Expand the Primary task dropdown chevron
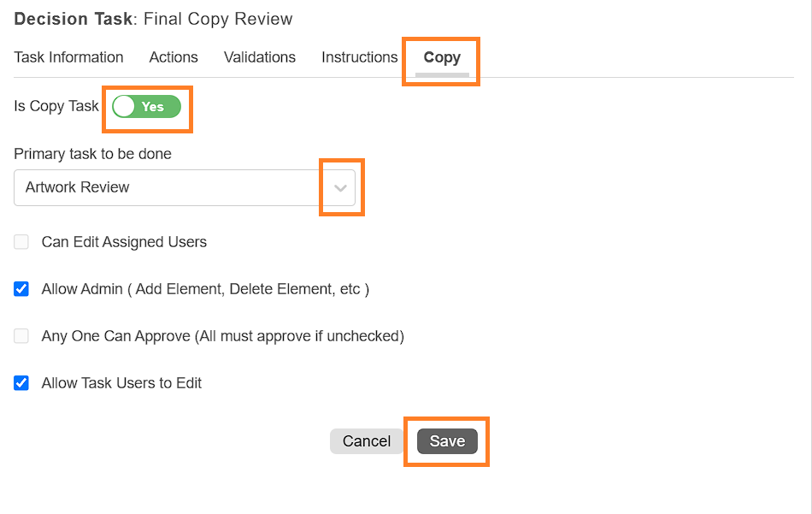812x514 pixels. click(x=340, y=187)
